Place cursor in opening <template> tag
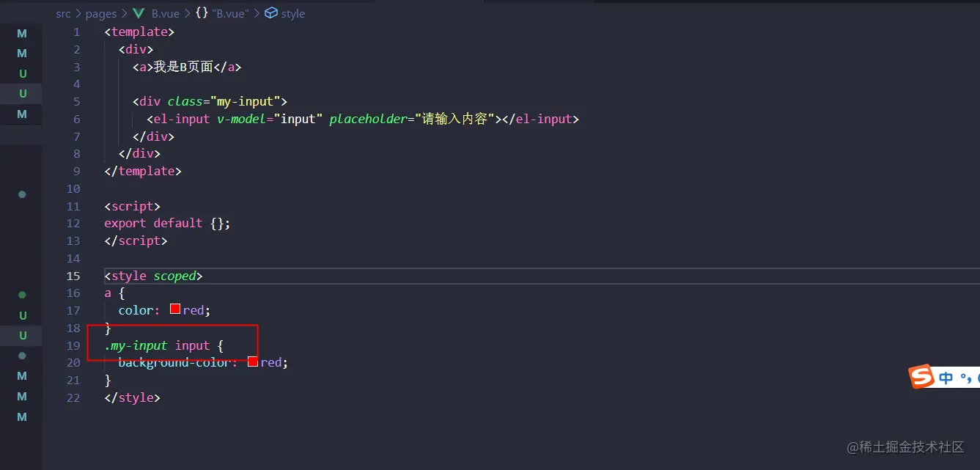This screenshot has width=980, height=470. click(x=140, y=32)
